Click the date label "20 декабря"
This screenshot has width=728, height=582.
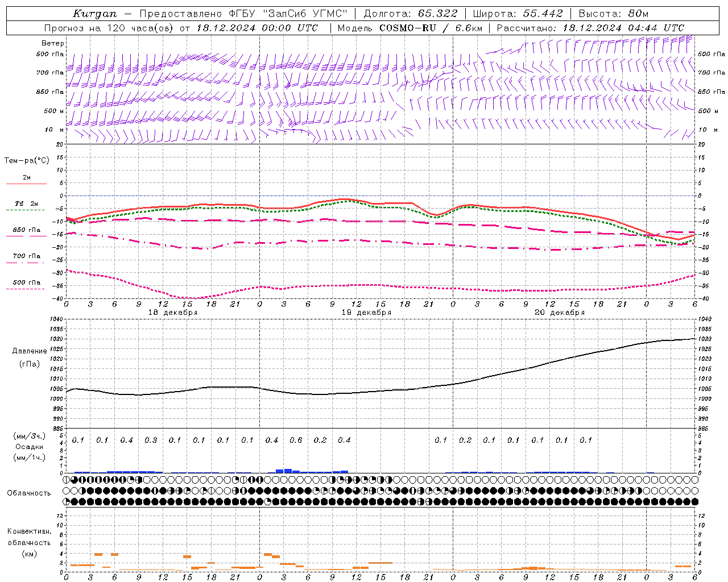tap(560, 313)
